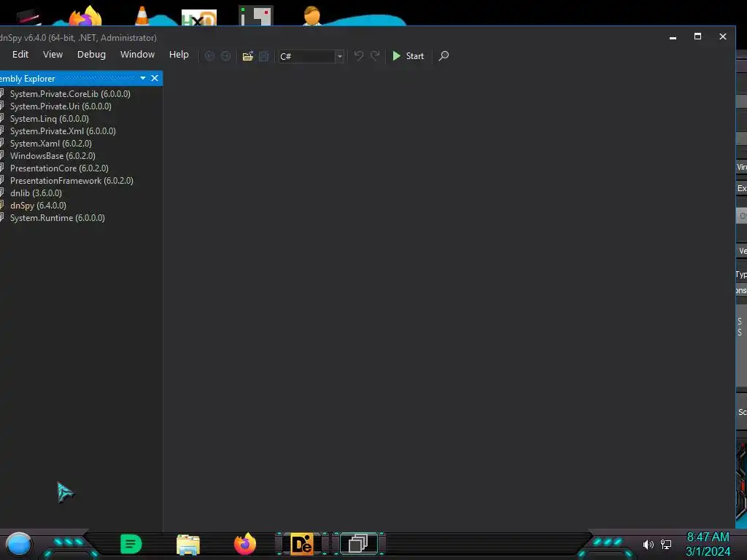
Task: Close the Assembly Explorer panel
Action: 155,78
